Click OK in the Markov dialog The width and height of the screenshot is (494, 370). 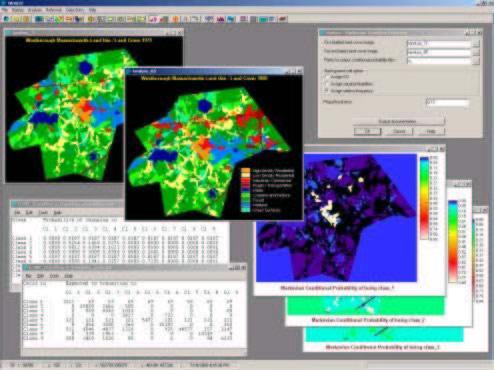click(x=367, y=131)
